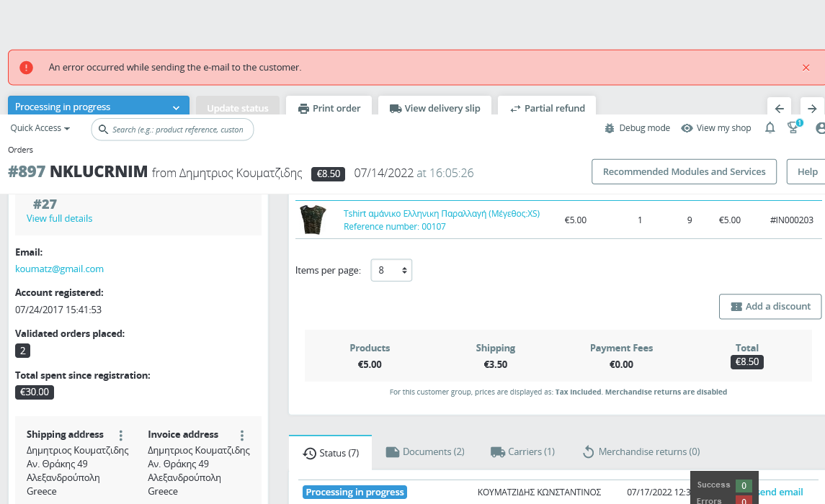Click Add a discount button
Viewport: 825px width, 504px height.
770,307
